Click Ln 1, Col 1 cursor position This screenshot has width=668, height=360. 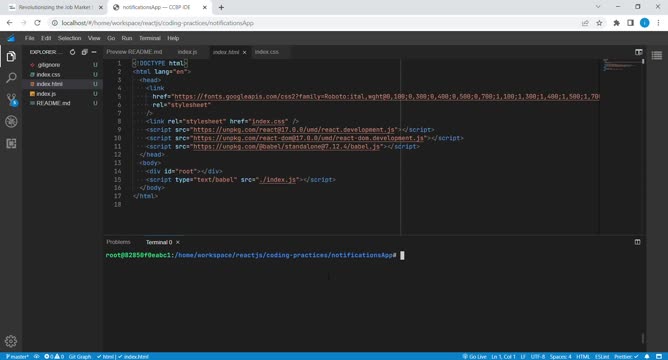[503, 357]
